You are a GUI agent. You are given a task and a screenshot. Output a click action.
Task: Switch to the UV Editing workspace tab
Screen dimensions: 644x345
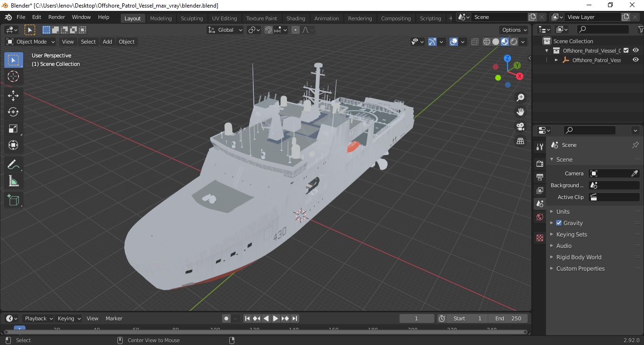(x=224, y=18)
